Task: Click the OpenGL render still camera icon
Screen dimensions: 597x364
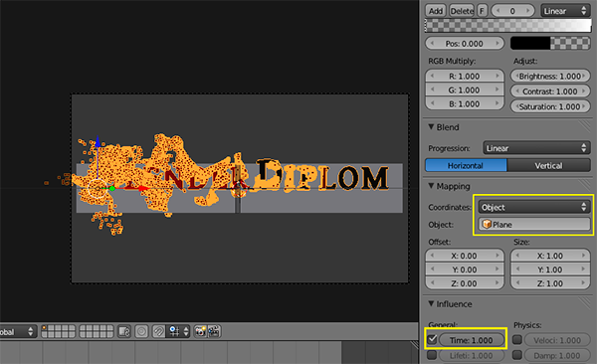Action: [x=200, y=331]
